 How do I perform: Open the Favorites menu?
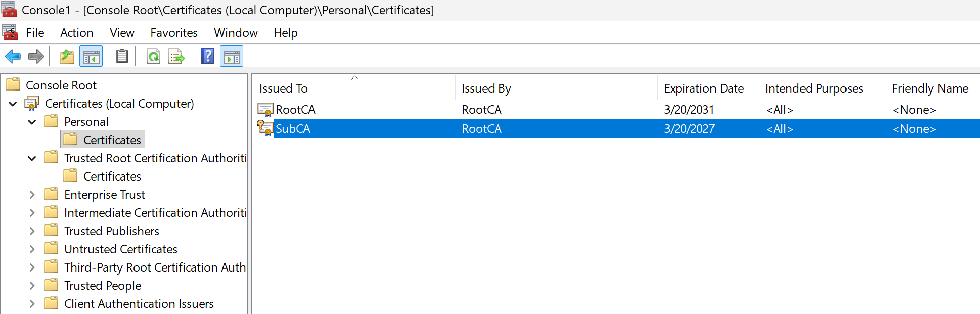pyautogui.click(x=173, y=33)
